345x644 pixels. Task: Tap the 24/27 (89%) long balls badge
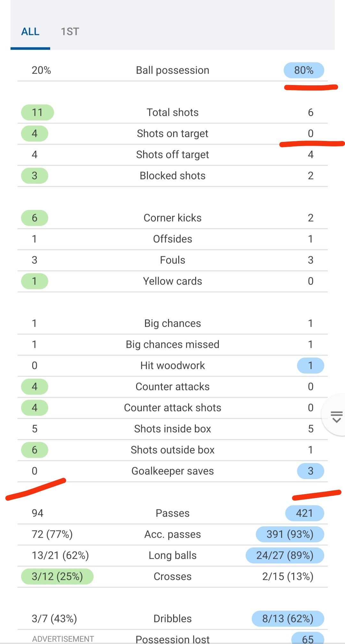(285, 555)
